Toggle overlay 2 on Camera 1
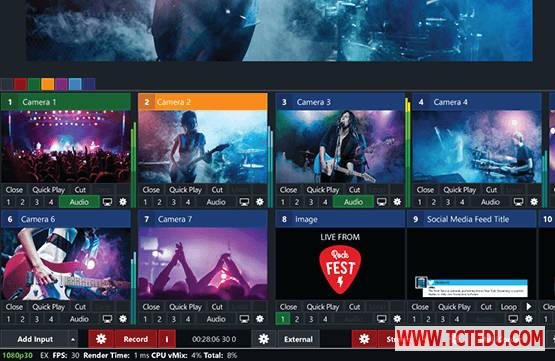555x361 pixels. pyautogui.click(x=22, y=202)
